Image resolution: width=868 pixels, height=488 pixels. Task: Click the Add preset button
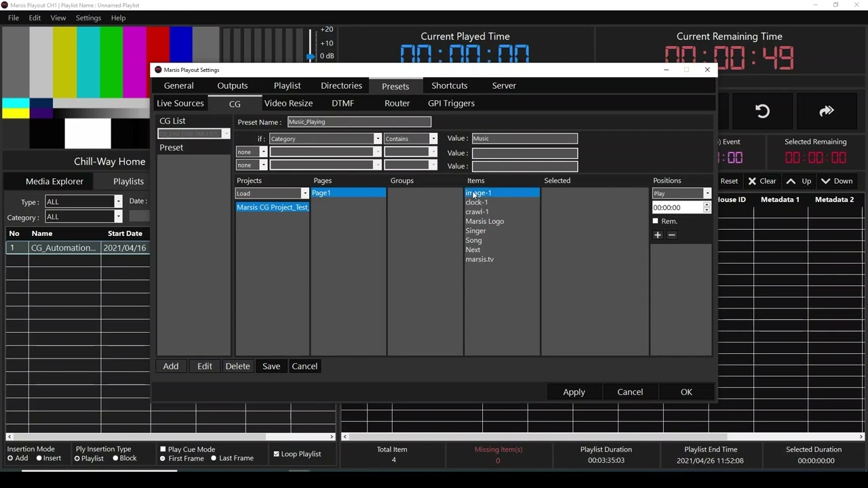[171, 366]
